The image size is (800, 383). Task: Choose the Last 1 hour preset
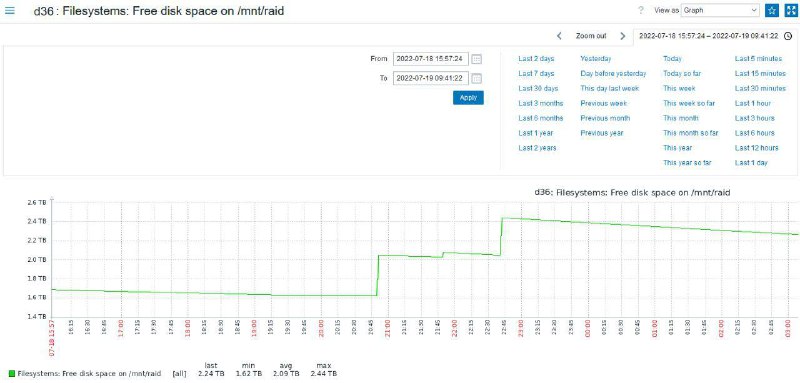pyautogui.click(x=753, y=103)
